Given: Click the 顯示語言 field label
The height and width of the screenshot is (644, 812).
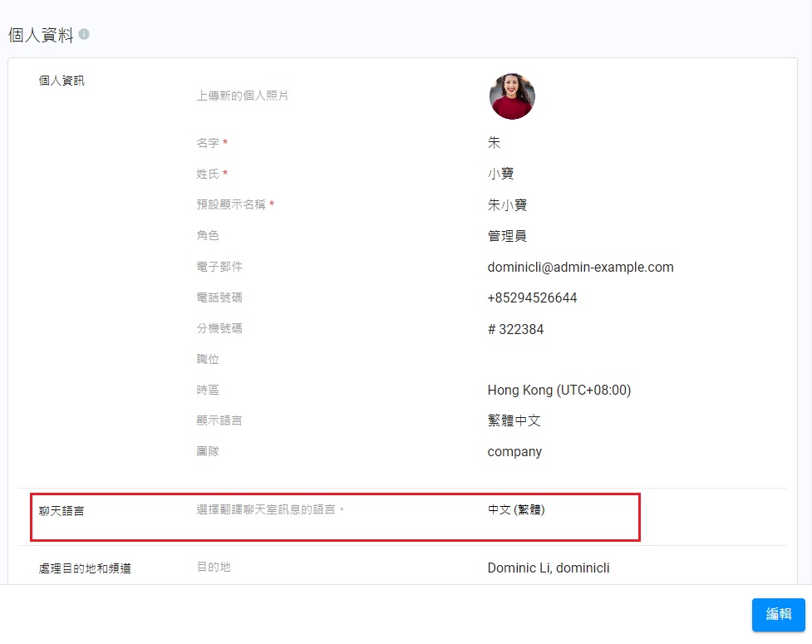Looking at the screenshot, I should (219, 420).
